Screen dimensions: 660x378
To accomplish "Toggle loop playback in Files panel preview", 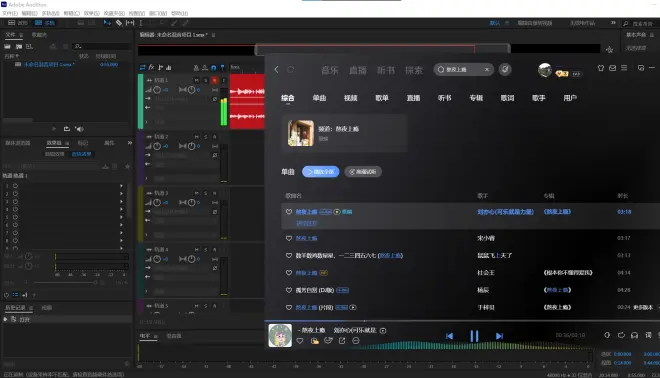I will click(x=67, y=129).
